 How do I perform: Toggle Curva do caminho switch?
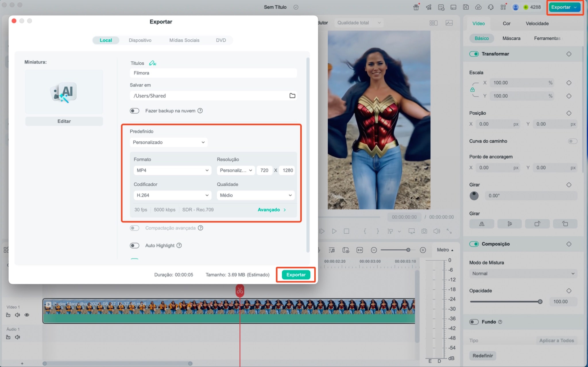pyautogui.click(x=572, y=141)
